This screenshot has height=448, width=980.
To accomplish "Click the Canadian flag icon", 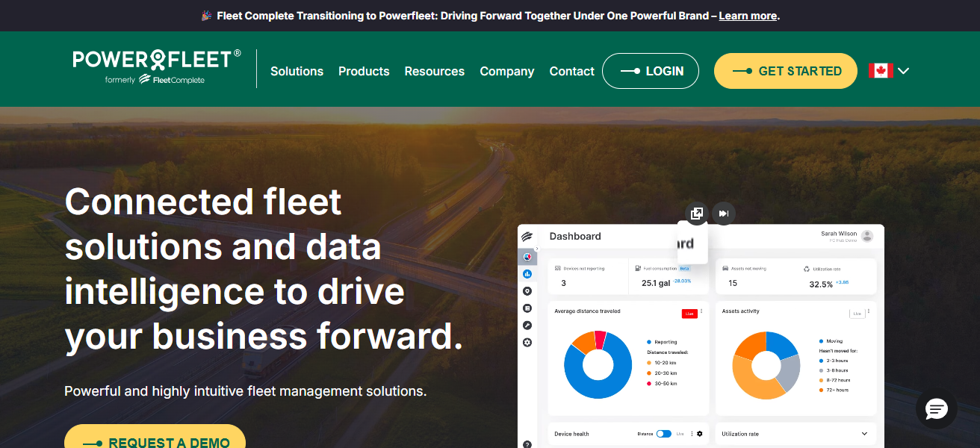I will [881, 71].
